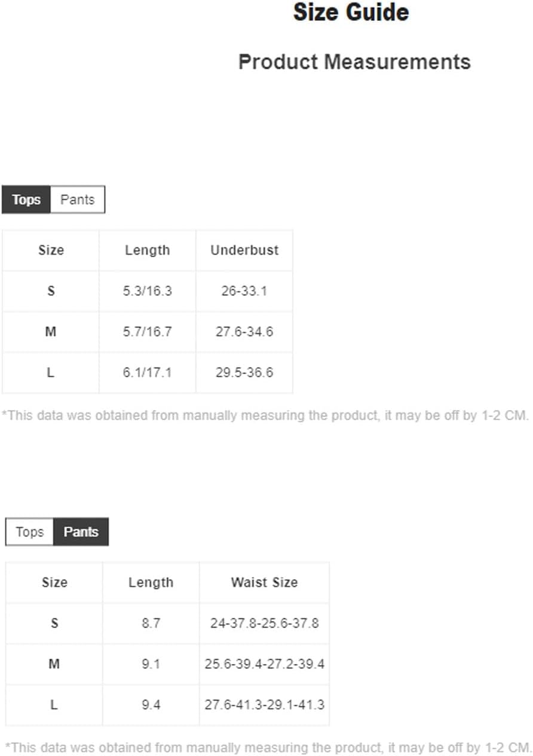
Task: Select size M row in Tops table
Action: (148, 332)
